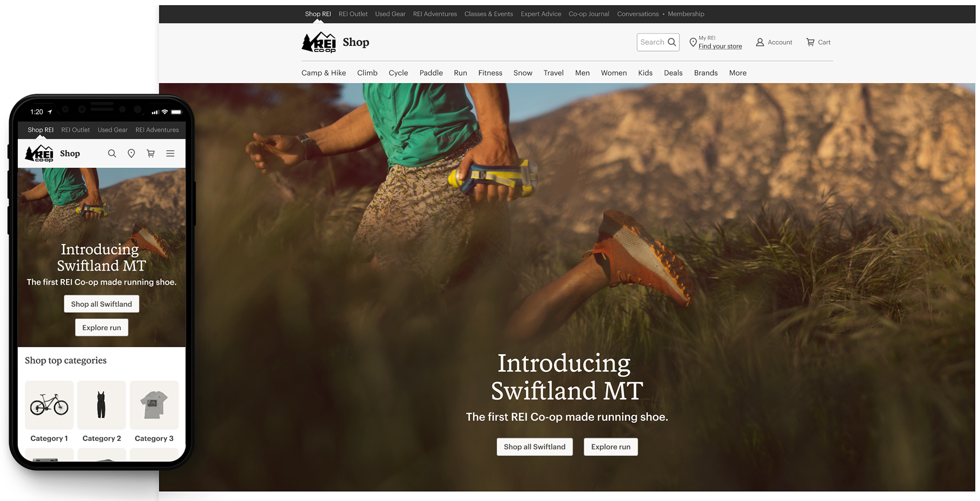Click the location pin icon beside Find your store
The height and width of the screenshot is (501, 980).
pyautogui.click(x=693, y=42)
